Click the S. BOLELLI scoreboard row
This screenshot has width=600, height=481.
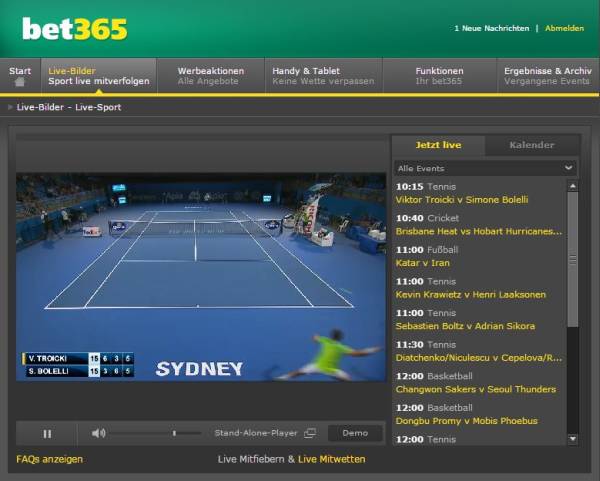coord(80,371)
